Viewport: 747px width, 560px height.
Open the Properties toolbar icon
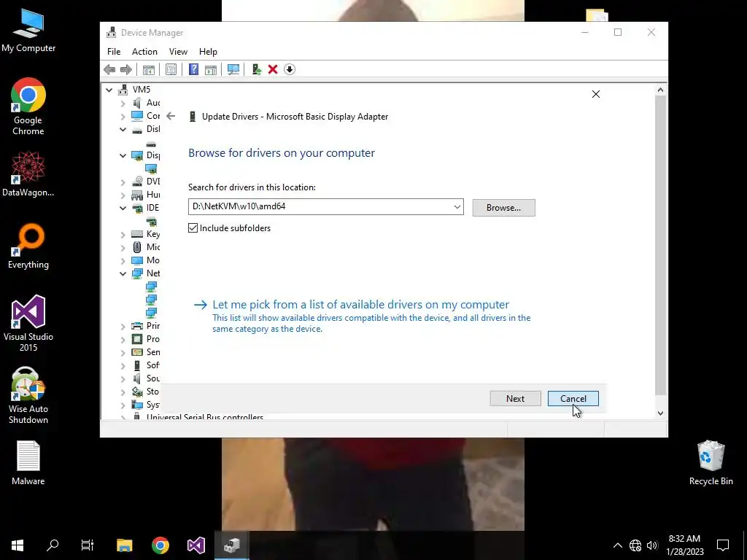tap(171, 69)
